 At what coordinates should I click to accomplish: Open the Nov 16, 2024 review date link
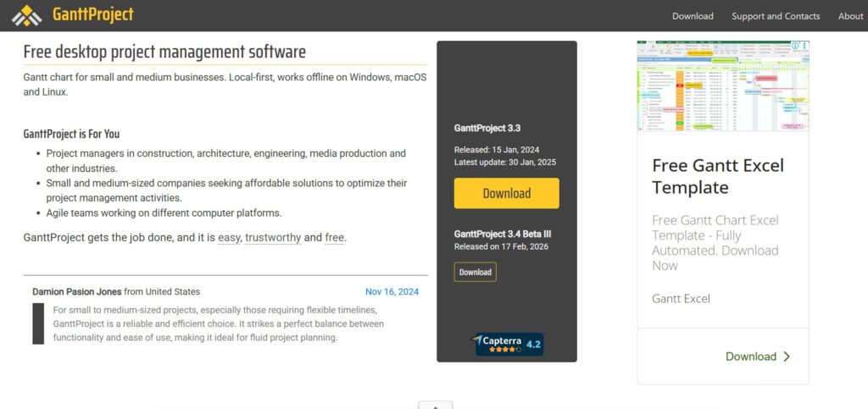coord(392,291)
